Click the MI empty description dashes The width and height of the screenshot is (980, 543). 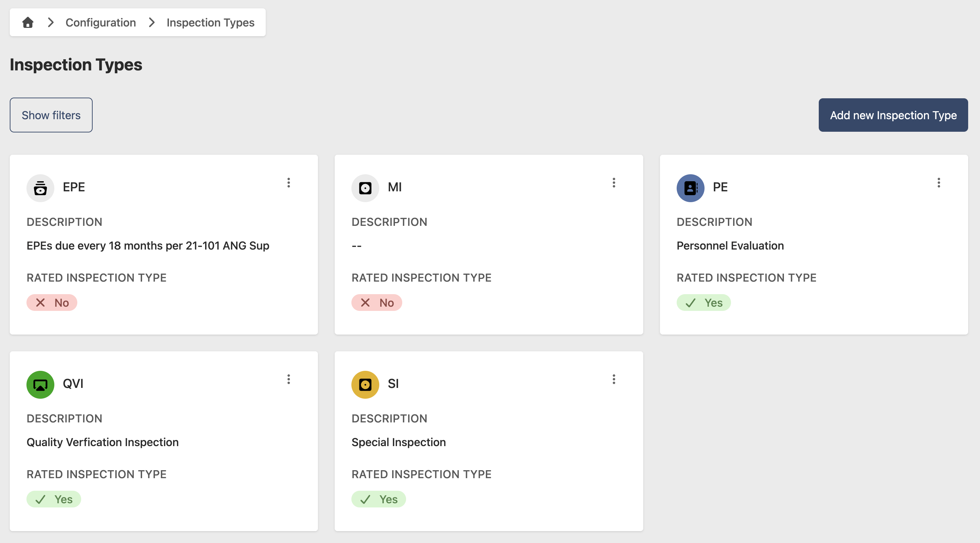[357, 246]
